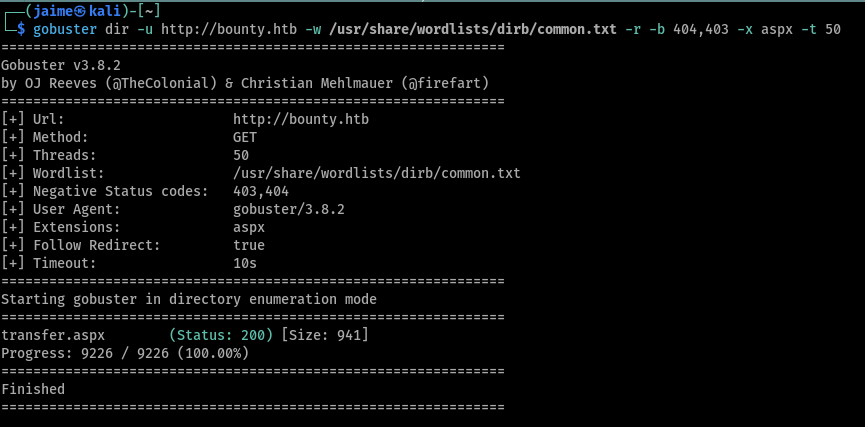Screen dimensions: 865x427
Task: Click the wordlist path in the command line
Action: pyautogui.click(x=473, y=29)
